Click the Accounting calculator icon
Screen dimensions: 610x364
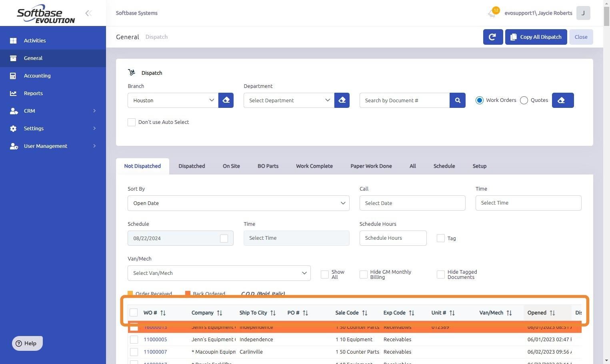(13, 76)
